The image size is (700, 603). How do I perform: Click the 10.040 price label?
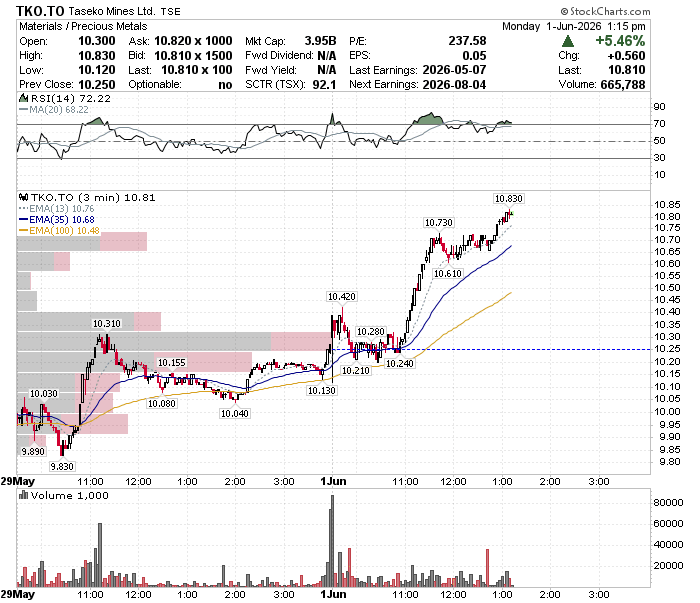(x=235, y=413)
